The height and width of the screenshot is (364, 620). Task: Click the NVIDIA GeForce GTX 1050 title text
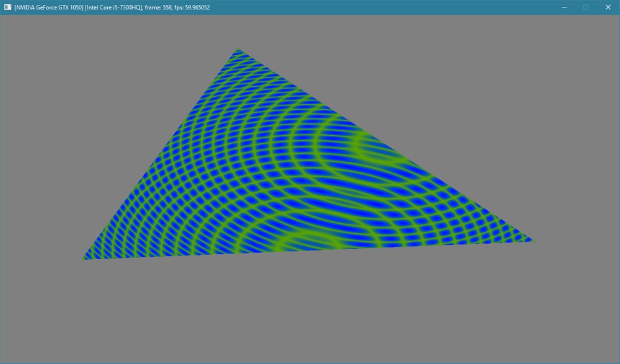pyautogui.click(x=48, y=7)
